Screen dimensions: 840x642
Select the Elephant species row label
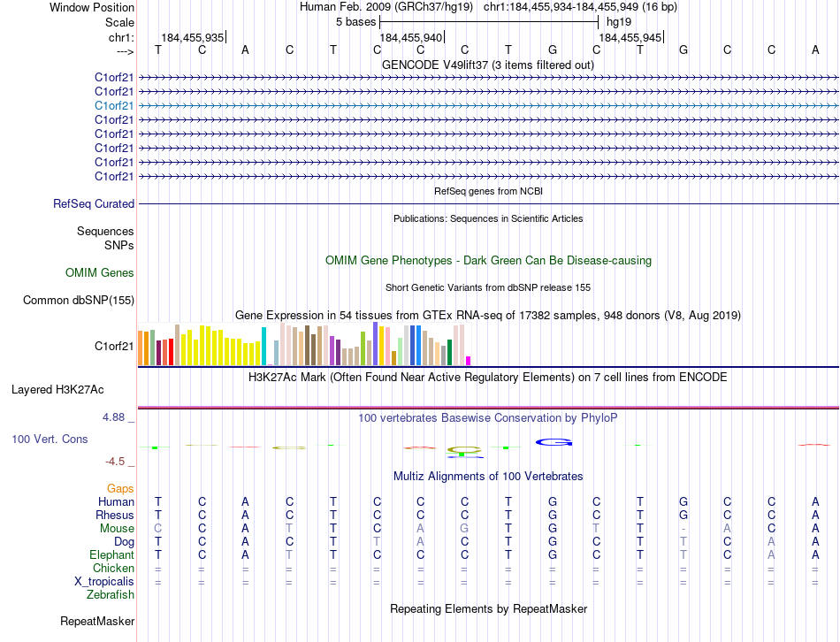112,554
